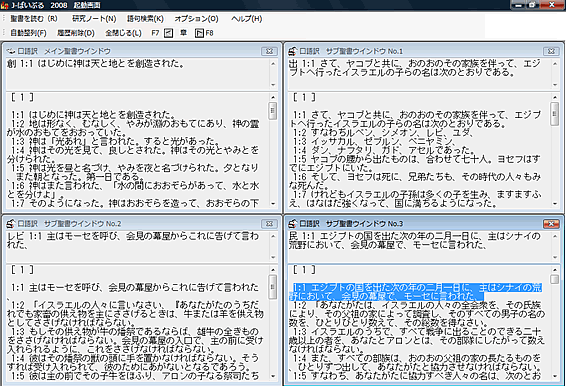Open the ヘルプ(H) menu
The height and width of the screenshot is (387, 567).
point(247,18)
